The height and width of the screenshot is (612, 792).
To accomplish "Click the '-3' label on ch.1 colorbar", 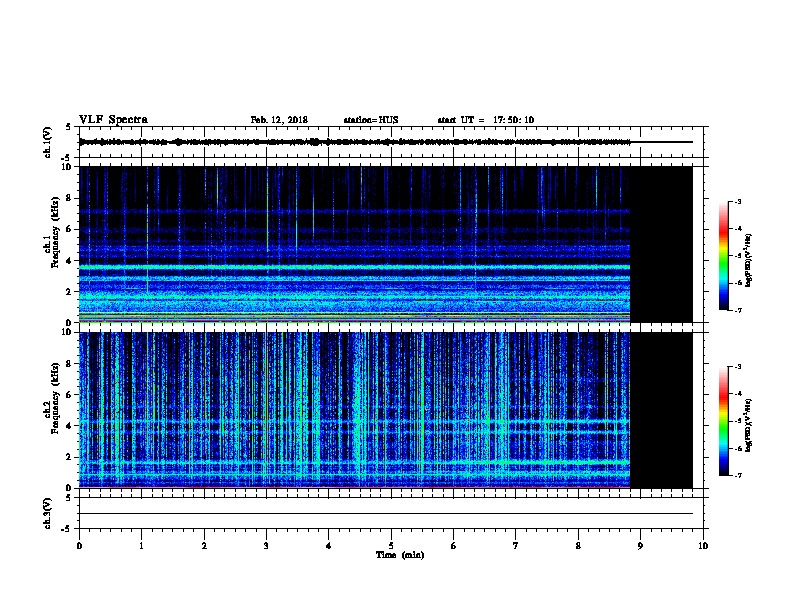I will (737, 201).
